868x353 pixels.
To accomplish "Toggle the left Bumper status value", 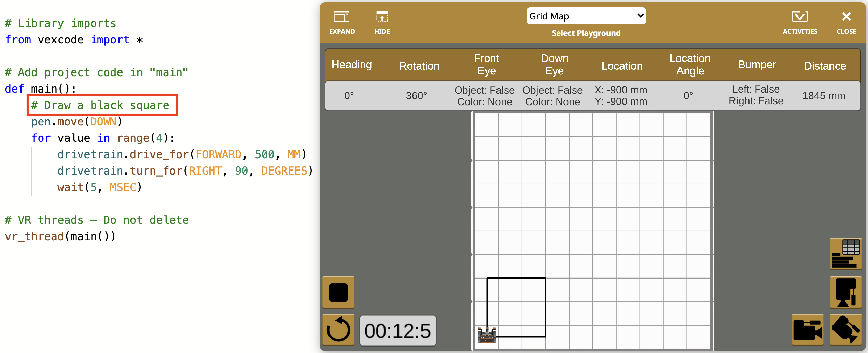I will click(756, 90).
